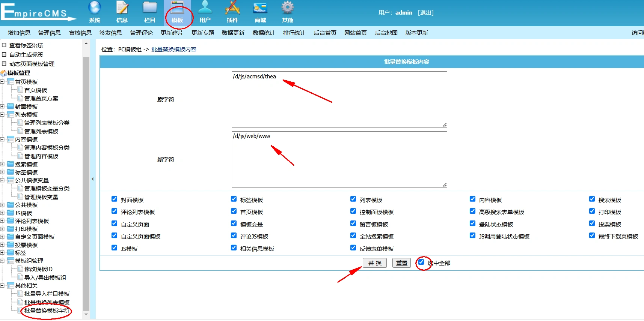Toggle the 选中全部 select-all checkbox
This screenshot has width=644, height=321.
[x=421, y=262]
